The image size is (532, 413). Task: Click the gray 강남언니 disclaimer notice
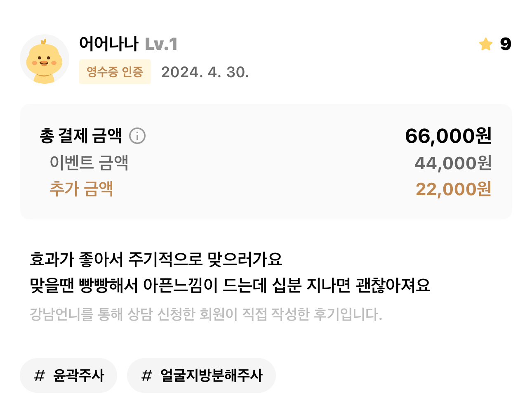pyautogui.click(x=206, y=314)
